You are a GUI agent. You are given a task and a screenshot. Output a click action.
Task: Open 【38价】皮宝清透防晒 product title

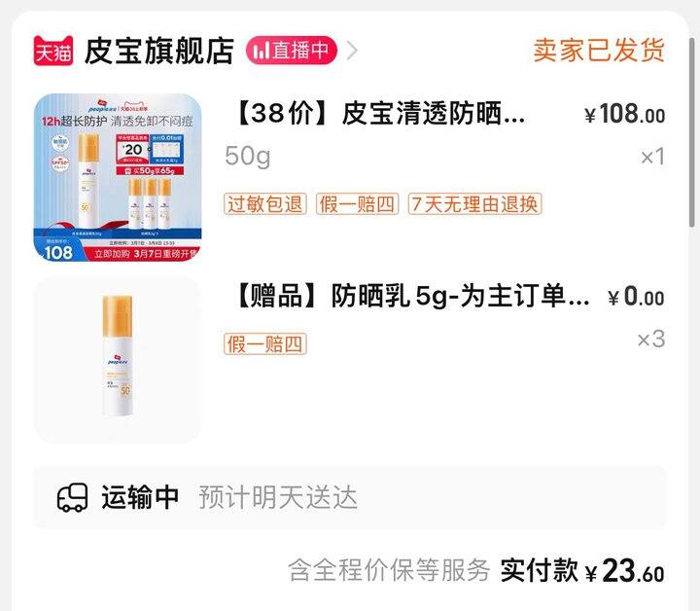[379, 114]
